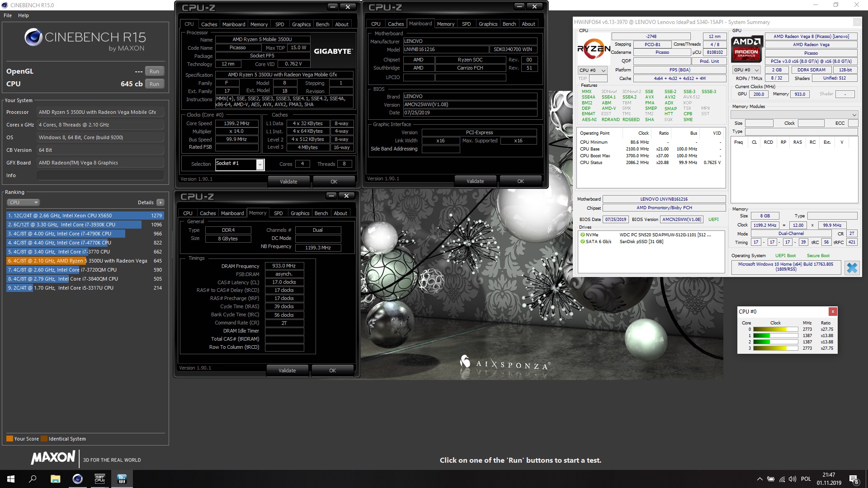Click Validate in CPU-Z processor window
The image size is (868, 488).
coord(288,182)
